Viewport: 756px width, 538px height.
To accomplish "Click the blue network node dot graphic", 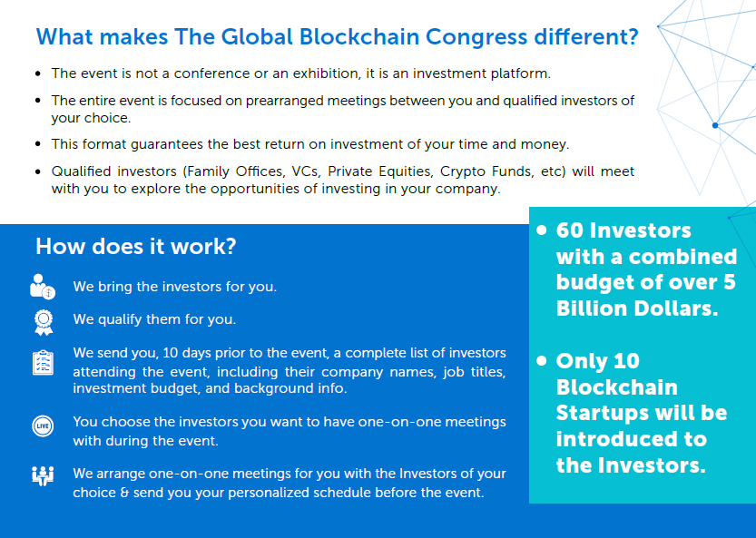I will 715,125.
